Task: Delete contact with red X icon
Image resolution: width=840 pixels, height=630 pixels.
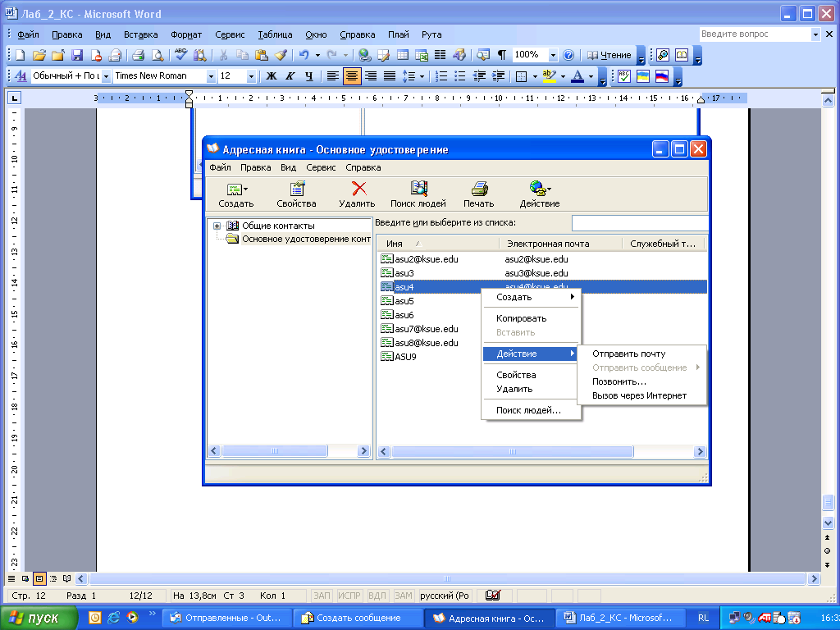Action: (x=358, y=194)
